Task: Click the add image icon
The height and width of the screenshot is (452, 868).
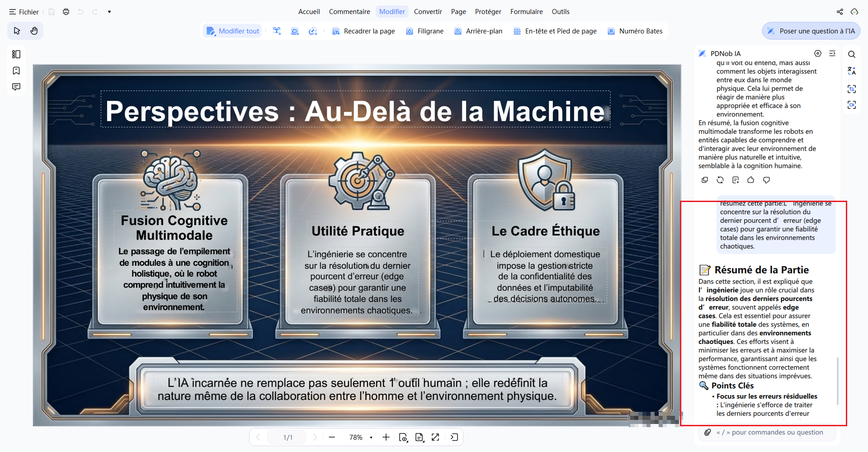Action: pyautogui.click(x=295, y=31)
